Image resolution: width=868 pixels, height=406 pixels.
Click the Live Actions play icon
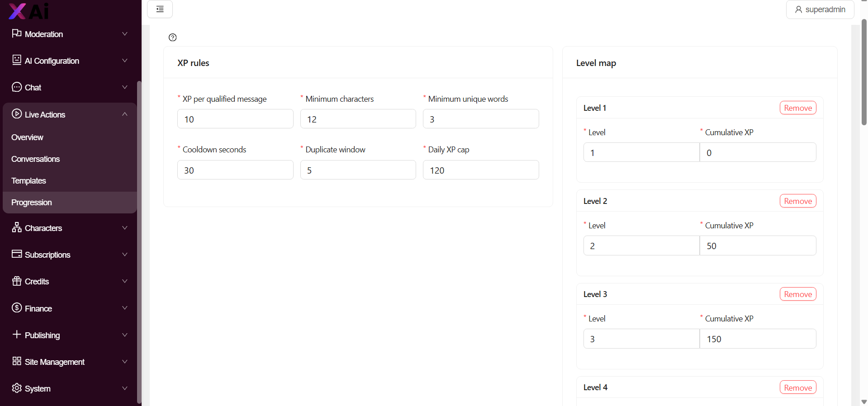point(17,114)
